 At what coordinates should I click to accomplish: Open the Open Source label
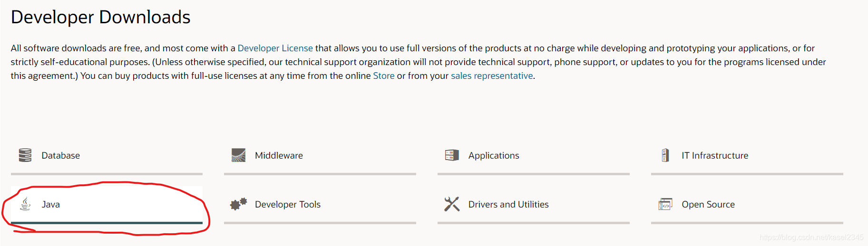click(708, 204)
